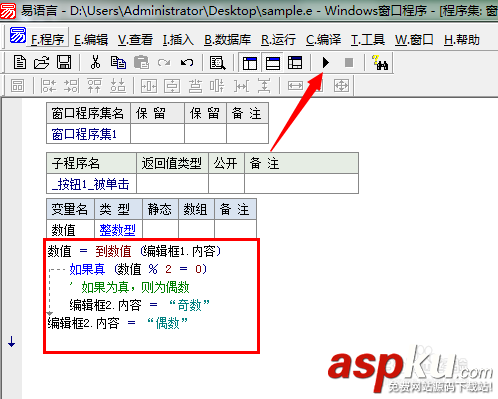Click the 窗口程序集名 header cell
This screenshot has height=399, width=498.
tap(88, 113)
